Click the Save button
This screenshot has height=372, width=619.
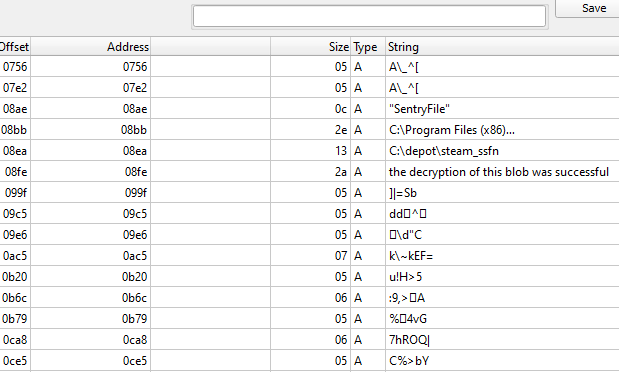click(587, 8)
